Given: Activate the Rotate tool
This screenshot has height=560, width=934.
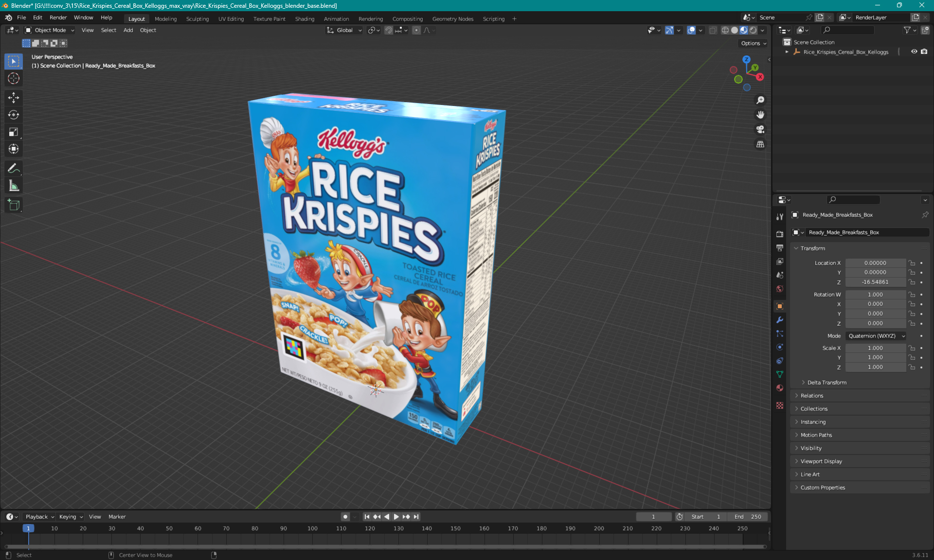Looking at the screenshot, I should click(x=14, y=115).
